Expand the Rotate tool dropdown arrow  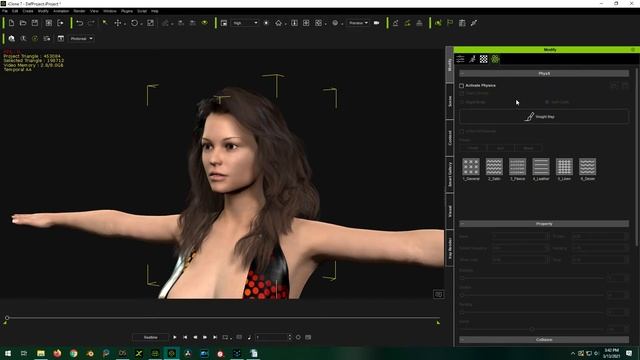(141, 24)
